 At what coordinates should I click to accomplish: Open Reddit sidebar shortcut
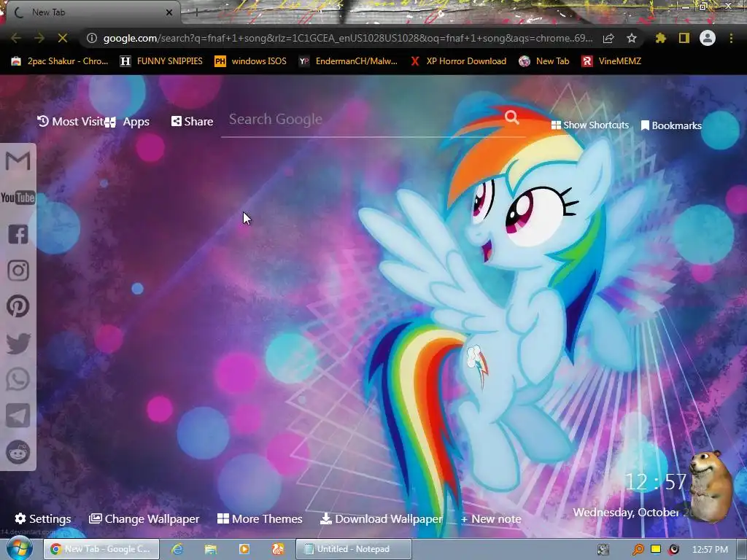pyautogui.click(x=18, y=452)
